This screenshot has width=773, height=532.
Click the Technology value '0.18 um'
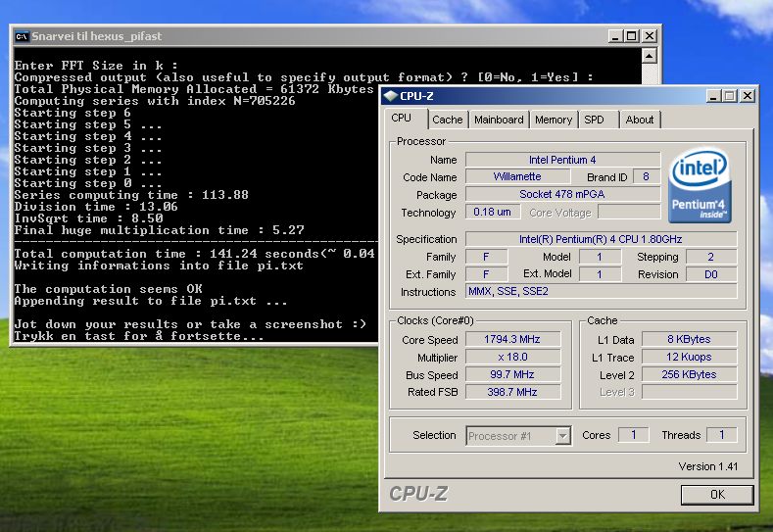(x=492, y=212)
